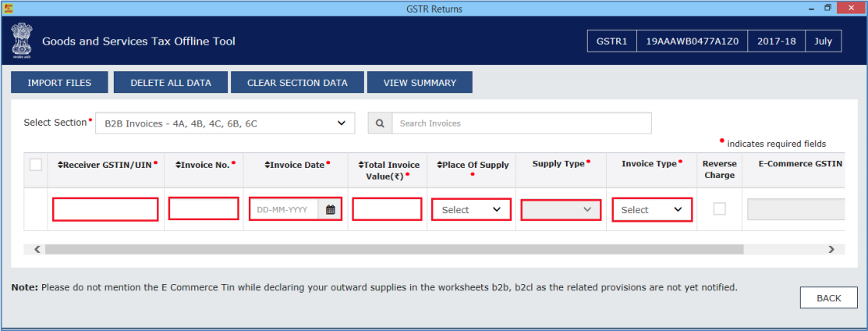Click the search magnifier icon

tap(381, 123)
